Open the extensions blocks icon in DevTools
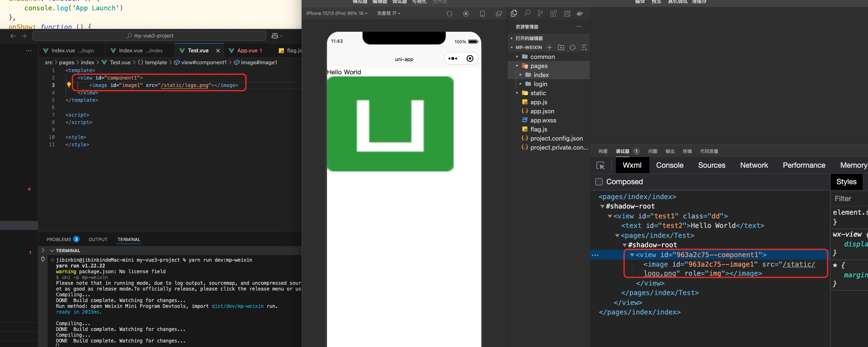Image resolution: width=868 pixels, height=347 pixels. [553, 13]
